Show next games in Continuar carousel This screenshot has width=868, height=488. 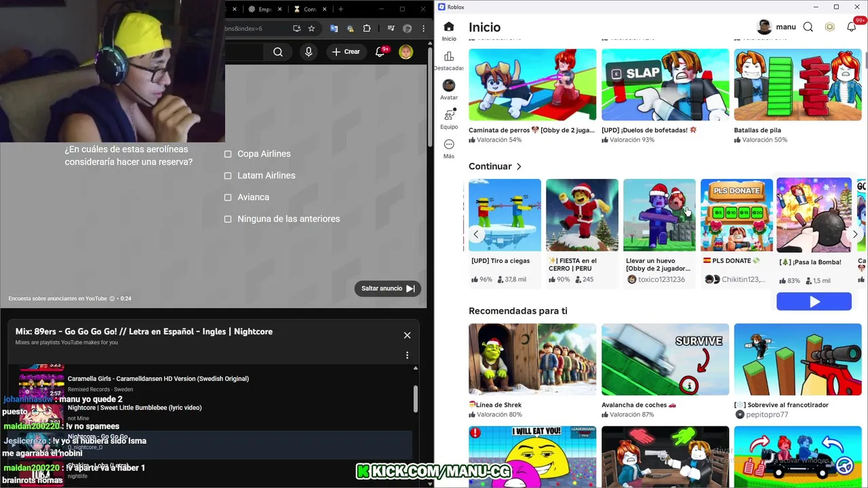point(854,234)
